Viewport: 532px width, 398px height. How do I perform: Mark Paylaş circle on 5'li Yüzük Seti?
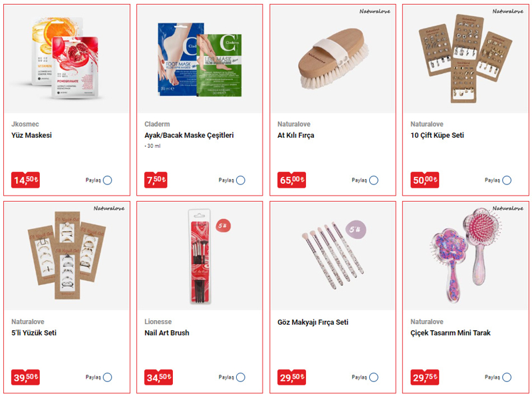point(108,377)
